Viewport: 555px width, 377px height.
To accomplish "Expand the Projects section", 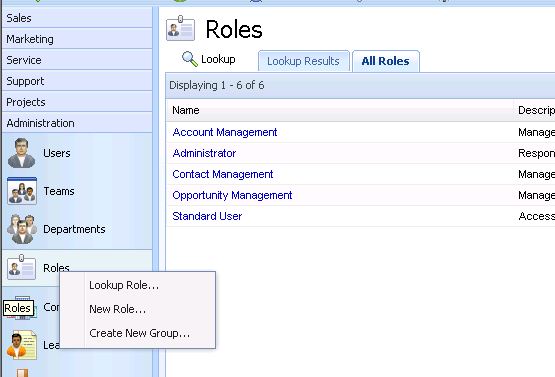I will coord(77,102).
